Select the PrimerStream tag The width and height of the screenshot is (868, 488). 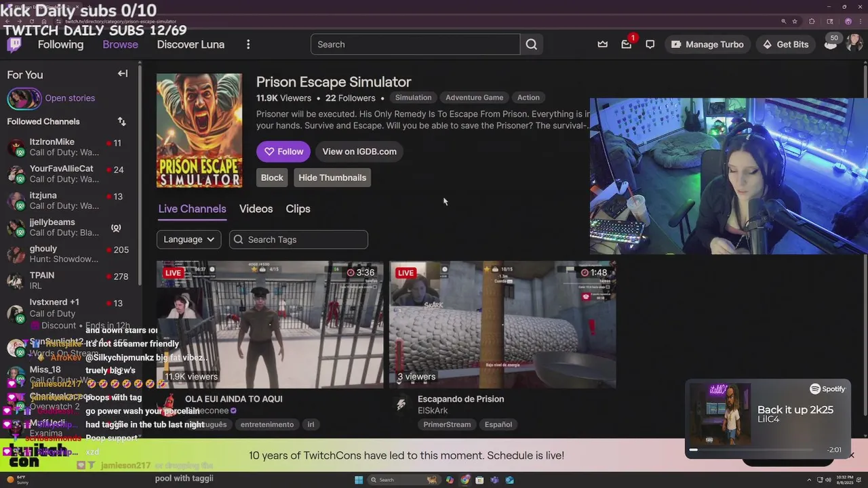click(447, 424)
